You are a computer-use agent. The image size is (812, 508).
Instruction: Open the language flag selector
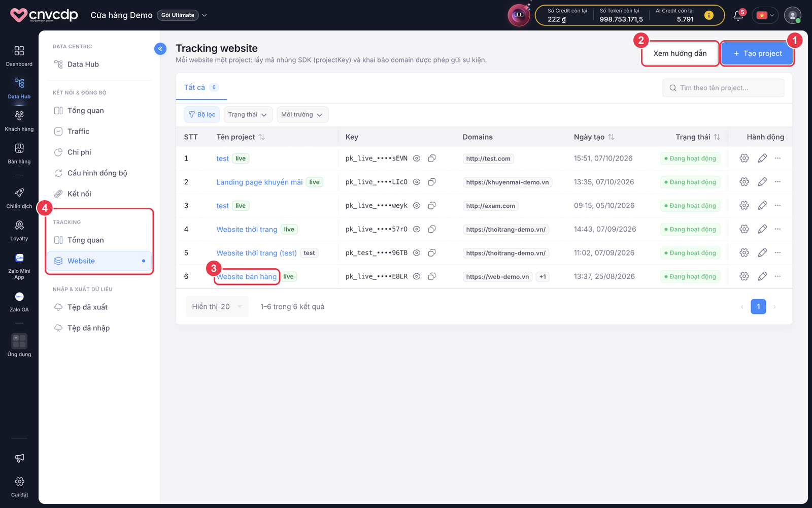(765, 15)
